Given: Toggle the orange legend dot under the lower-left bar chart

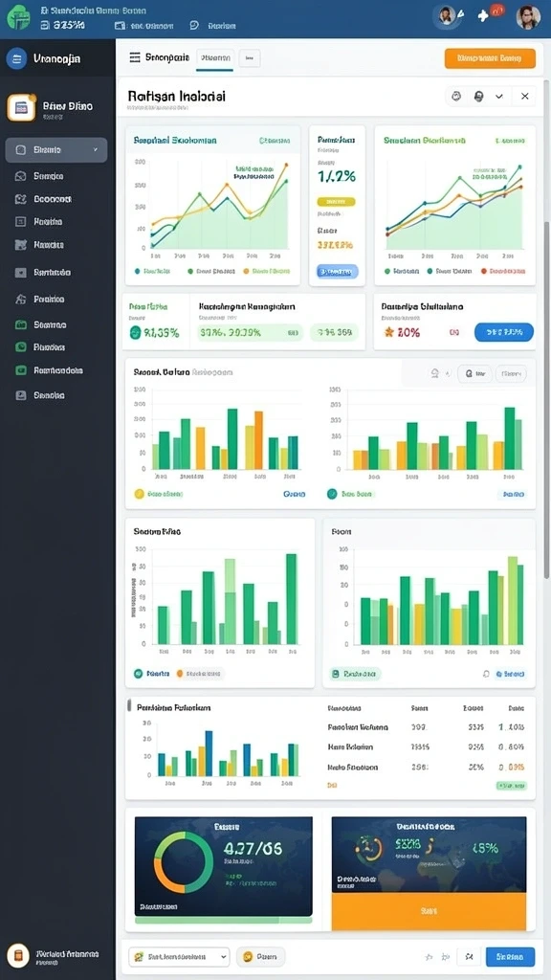Looking at the screenshot, I should click(180, 674).
